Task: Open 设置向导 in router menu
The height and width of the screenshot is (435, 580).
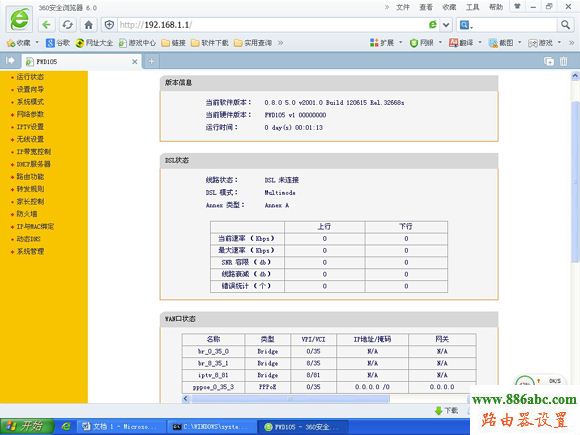Action: tap(30, 89)
